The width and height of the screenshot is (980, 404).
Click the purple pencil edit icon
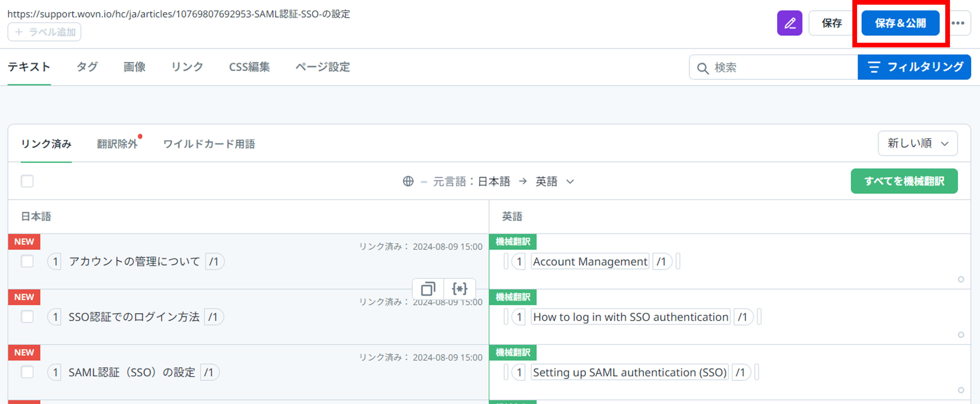(789, 23)
